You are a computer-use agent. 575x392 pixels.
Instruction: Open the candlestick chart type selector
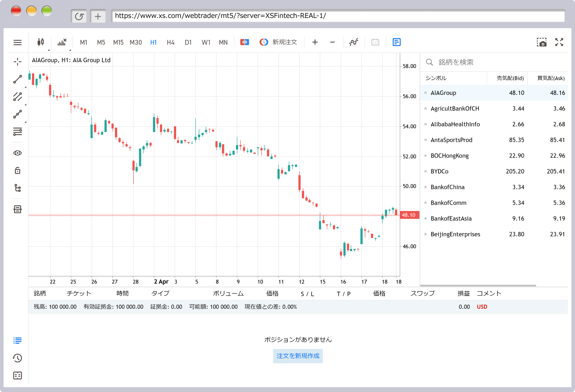[x=41, y=42]
